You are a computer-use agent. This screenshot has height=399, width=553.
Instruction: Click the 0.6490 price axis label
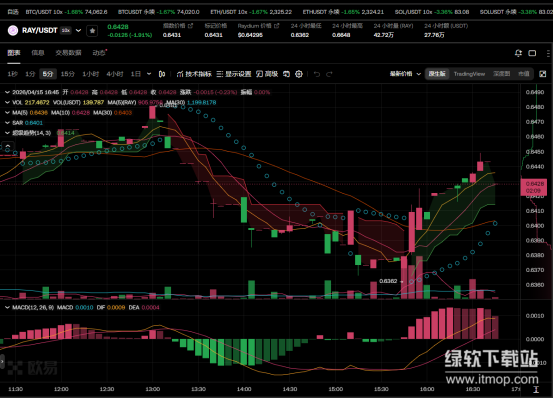pos(535,92)
